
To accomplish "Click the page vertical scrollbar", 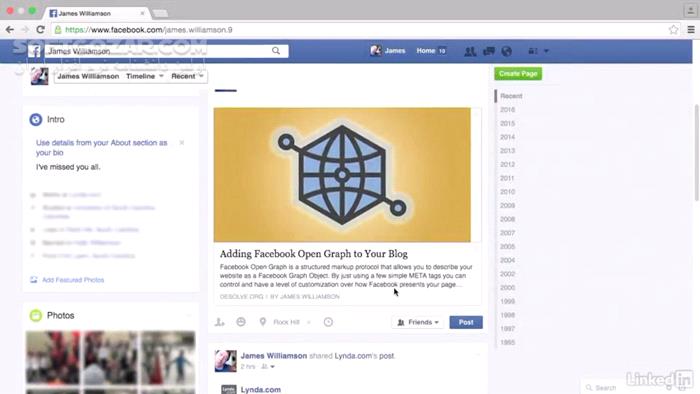I will pyautogui.click(x=696, y=153).
